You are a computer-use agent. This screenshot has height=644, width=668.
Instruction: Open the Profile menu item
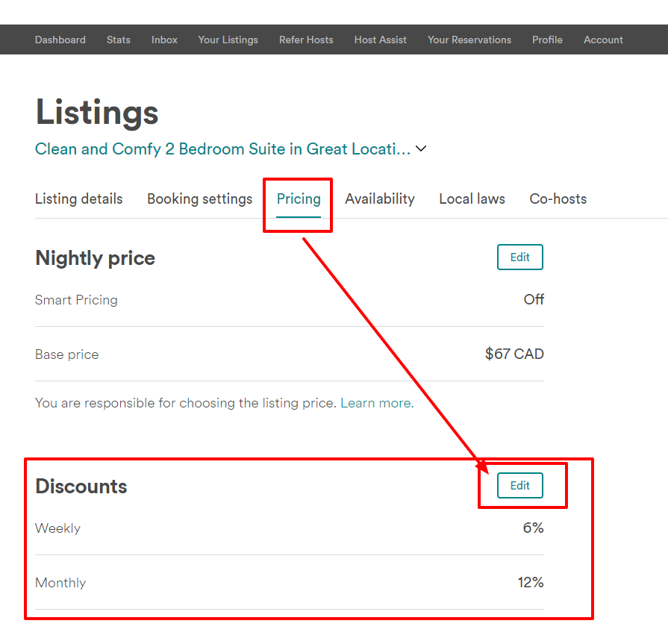coord(547,40)
